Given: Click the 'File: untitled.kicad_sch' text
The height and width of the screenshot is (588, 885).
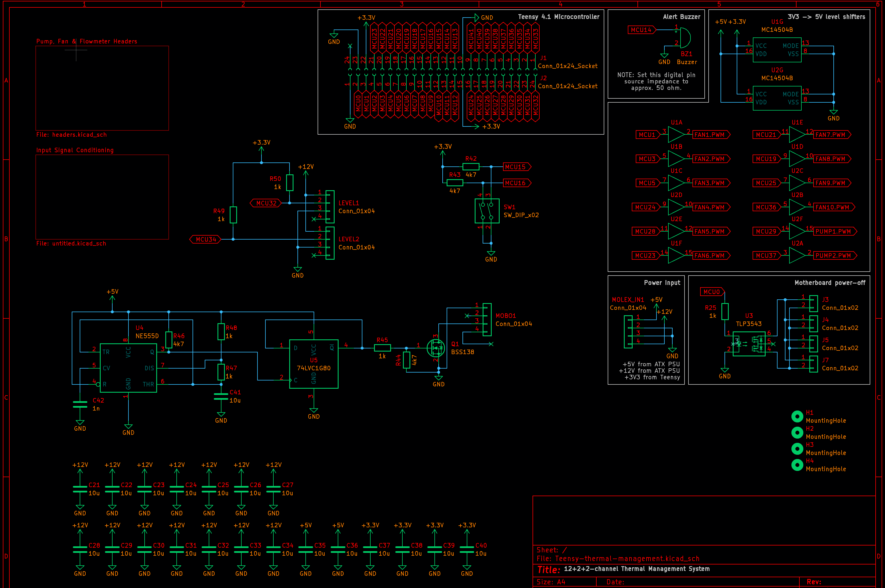Looking at the screenshot, I should [x=71, y=243].
